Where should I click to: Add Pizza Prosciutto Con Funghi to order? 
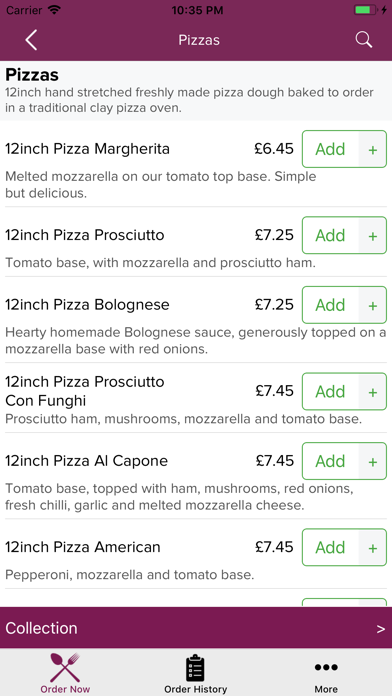[x=330, y=391]
